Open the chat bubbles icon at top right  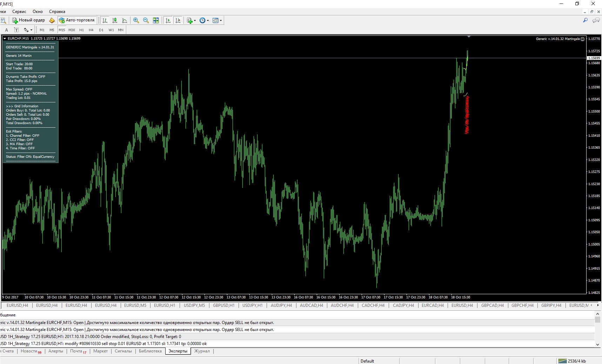[x=596, y=20]
